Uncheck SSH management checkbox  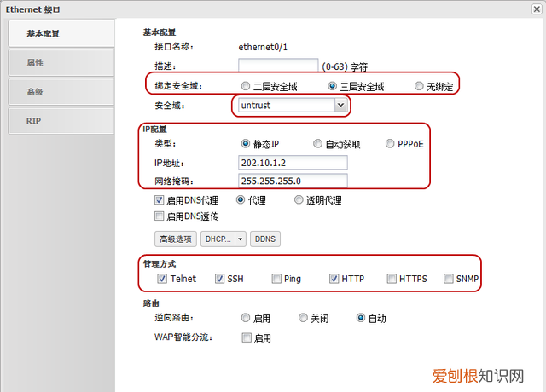pos(219,279)
